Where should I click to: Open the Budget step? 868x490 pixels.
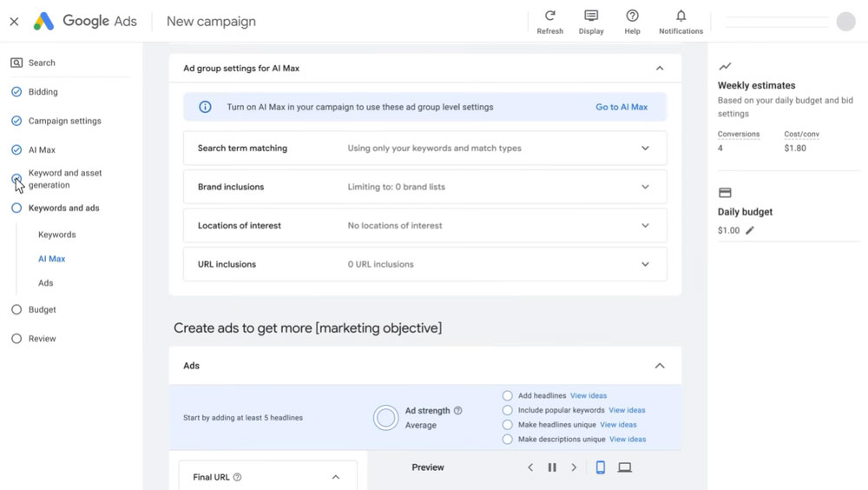coord(42,309)
